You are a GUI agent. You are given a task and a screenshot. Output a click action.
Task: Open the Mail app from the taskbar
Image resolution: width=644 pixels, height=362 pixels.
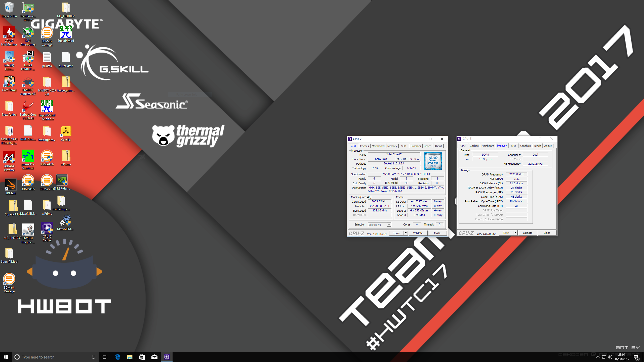(154, 357)
